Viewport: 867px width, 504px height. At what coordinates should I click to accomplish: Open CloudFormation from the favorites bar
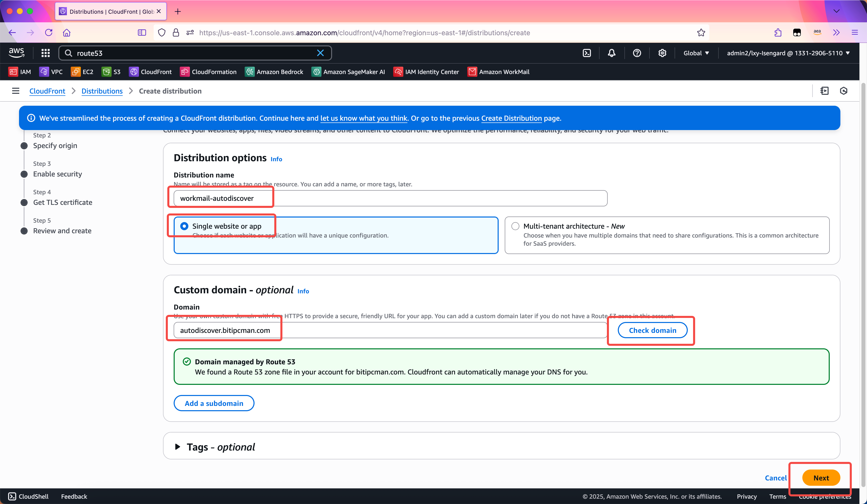tap(208, 72)
